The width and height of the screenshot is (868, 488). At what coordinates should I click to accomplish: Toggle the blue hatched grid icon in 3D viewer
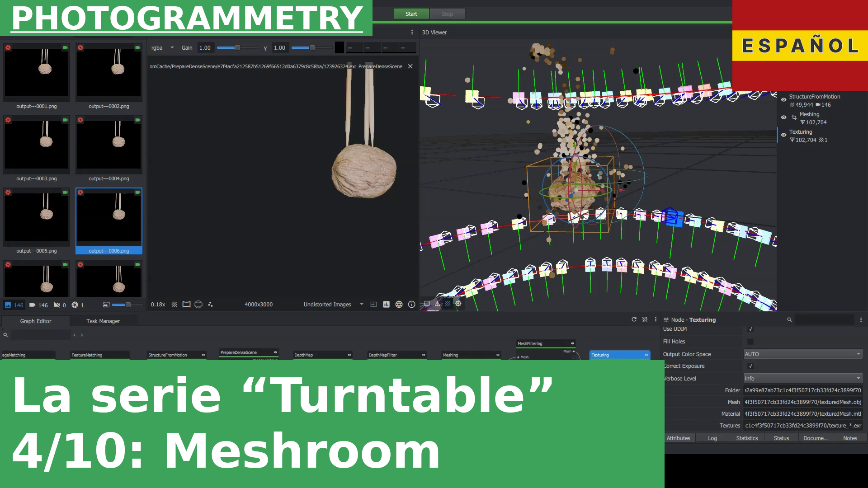pos(448,304)
